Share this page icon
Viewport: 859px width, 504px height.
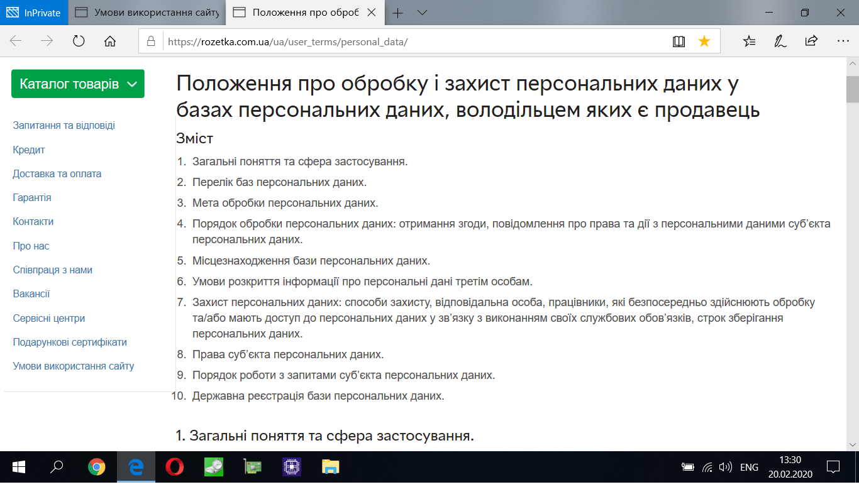(x=811, y=41)
